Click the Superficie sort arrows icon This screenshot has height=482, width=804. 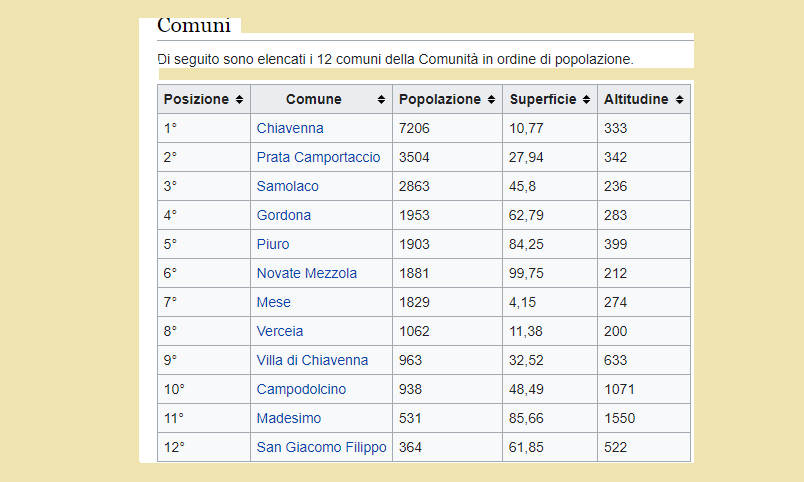(587, 99)
